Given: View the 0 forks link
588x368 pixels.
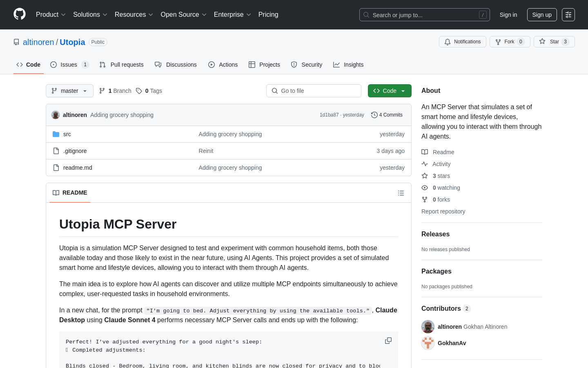Looking at the screenshot, I should (436, 200).
